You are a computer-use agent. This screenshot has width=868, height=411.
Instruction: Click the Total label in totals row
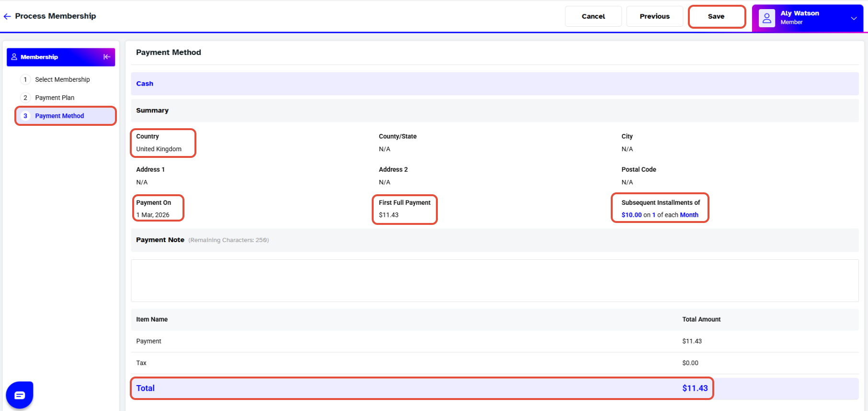[145, 388]
